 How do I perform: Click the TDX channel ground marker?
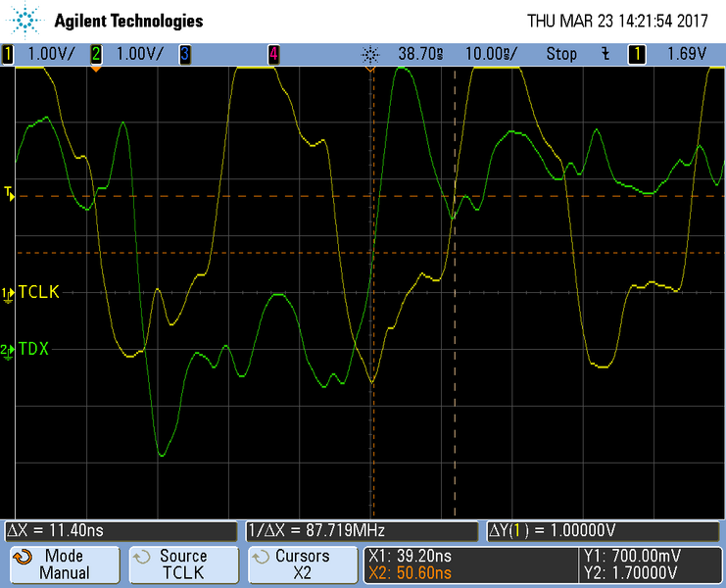coord(8,351)
